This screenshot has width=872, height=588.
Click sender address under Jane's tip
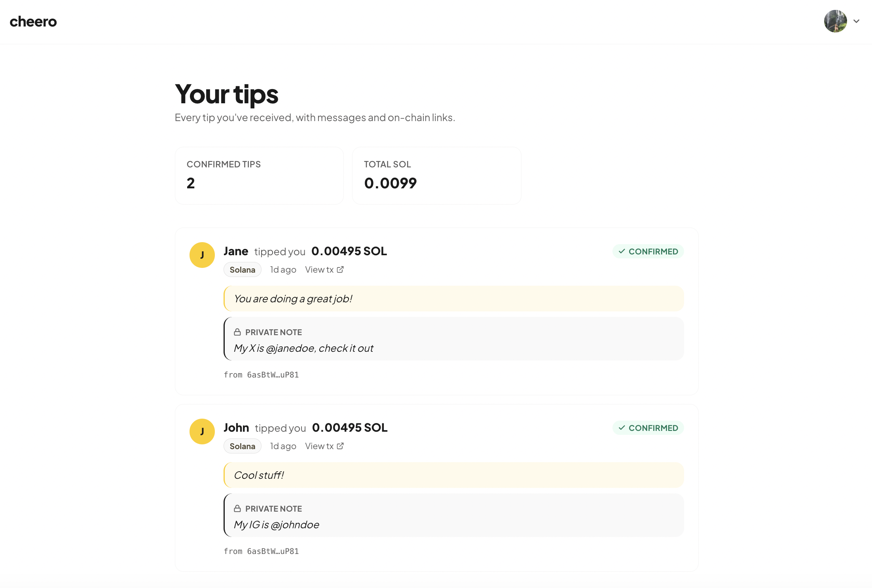(x=261, y=375)
